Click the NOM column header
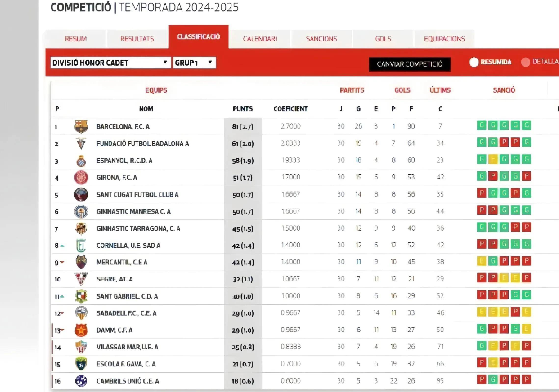Image resolution: width=559 pixels, height=392 pixels. coord(146,109)
